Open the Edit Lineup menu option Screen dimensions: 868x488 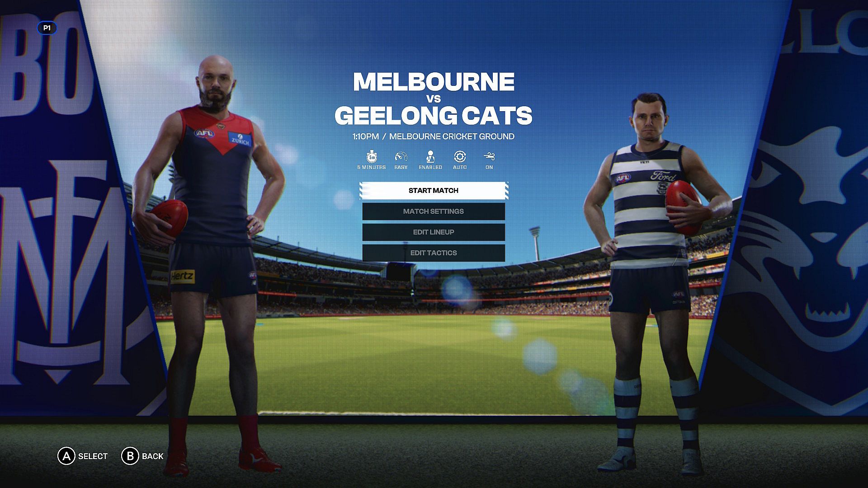click(434, 232)
